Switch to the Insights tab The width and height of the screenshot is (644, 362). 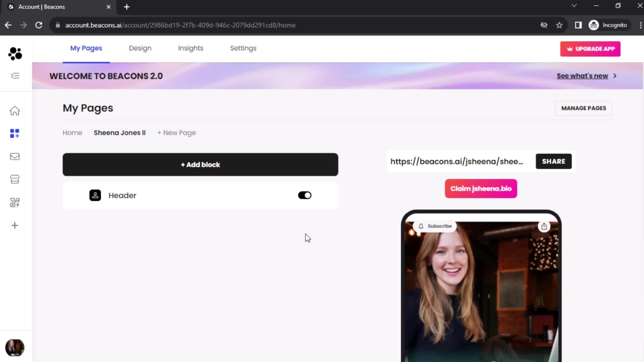[x=191, y=48]
